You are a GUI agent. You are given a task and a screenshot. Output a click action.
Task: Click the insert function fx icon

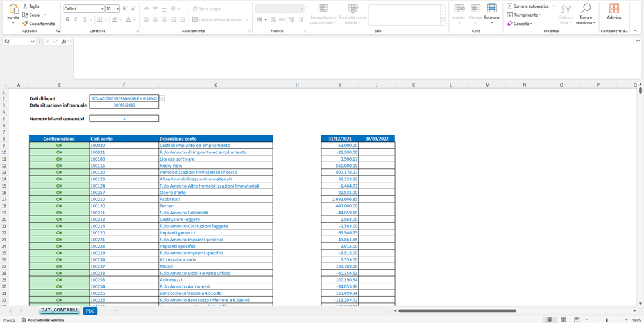(x=64, y=42)
